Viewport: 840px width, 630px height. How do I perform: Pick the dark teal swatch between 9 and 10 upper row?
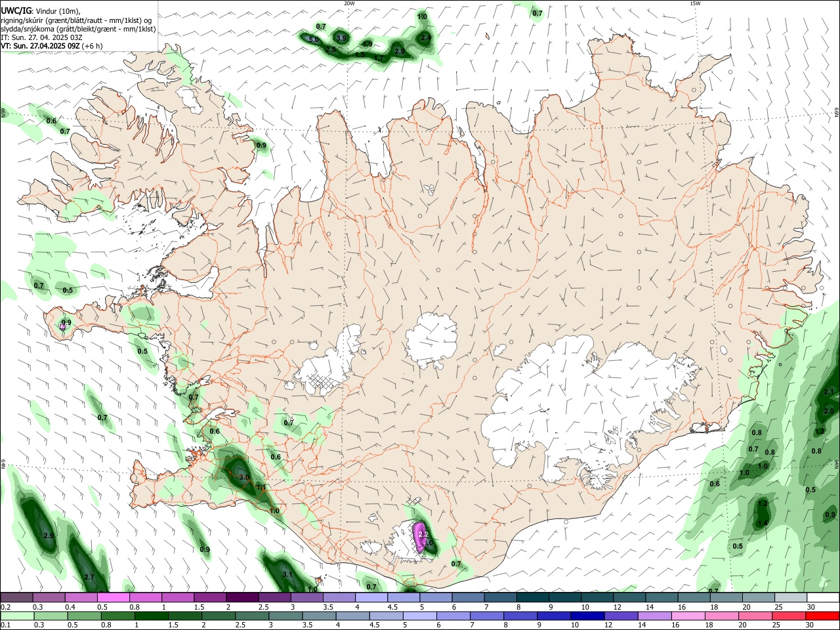pyautogui.click(x=565, y=597)
